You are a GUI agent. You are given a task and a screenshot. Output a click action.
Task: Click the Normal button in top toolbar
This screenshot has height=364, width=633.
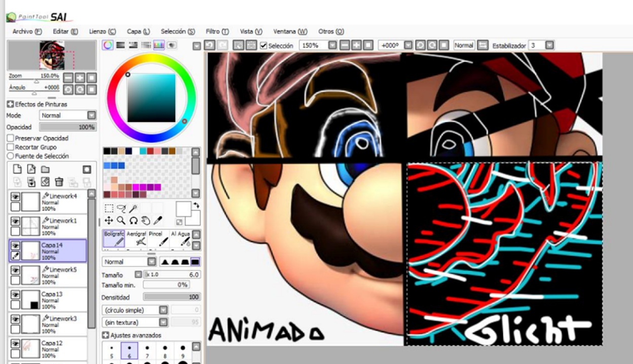[464, 46]
